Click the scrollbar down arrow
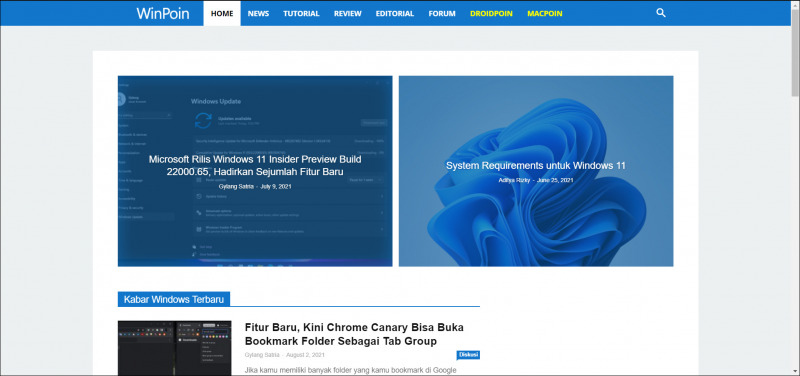The height and width of the screenshot is (376, 800). pos(795,371)
